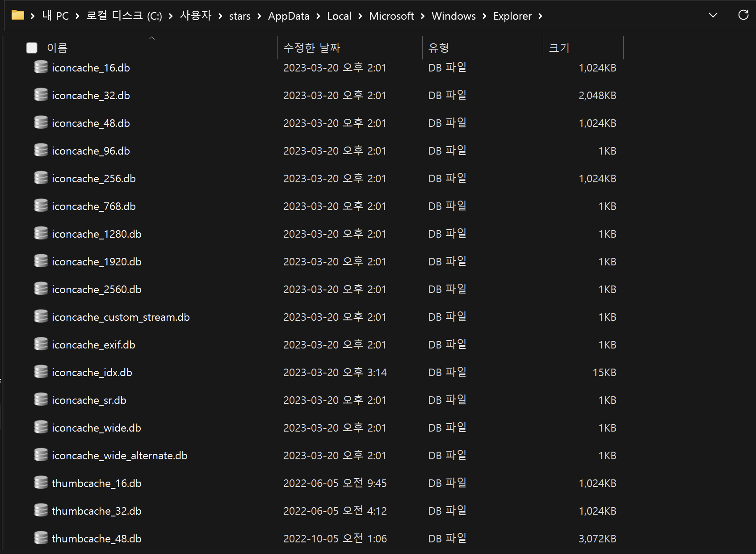Viewport: 756px width, 554px height.
Task: Click the refresh button in address bar
Action: pyautogui.click(x=743, y=15)
